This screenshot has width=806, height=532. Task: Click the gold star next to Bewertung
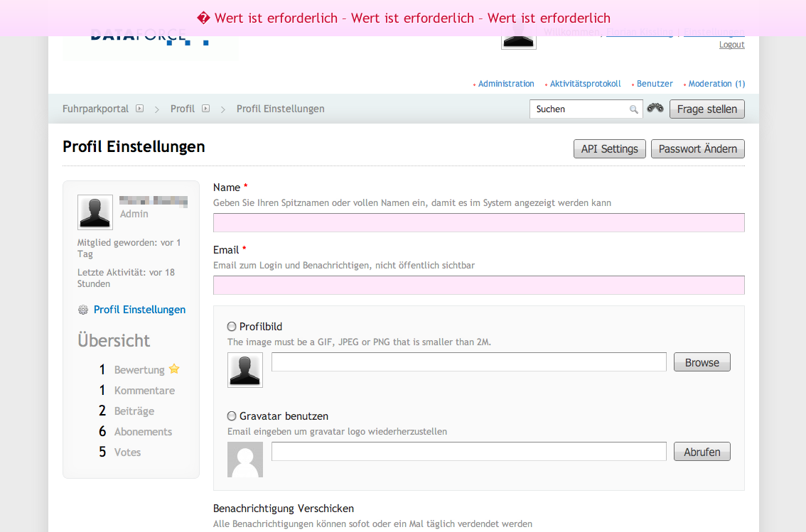pos(174,369)
